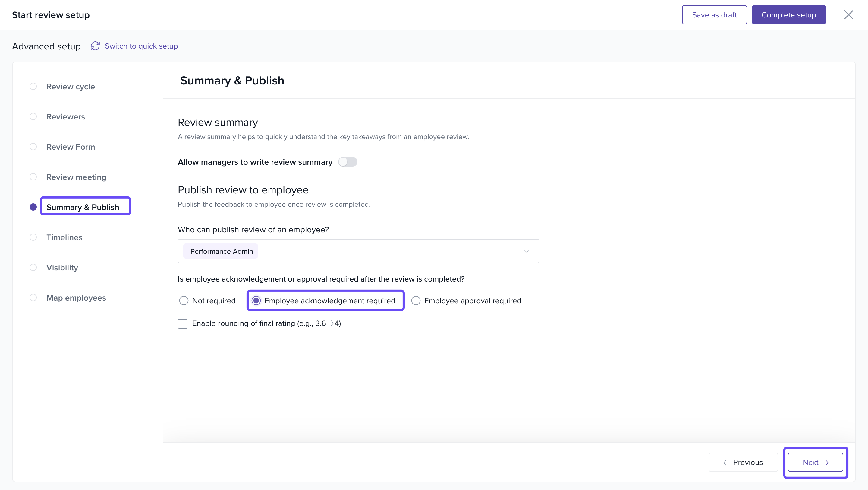Open the Performance Admin publisher combo box

358,251
